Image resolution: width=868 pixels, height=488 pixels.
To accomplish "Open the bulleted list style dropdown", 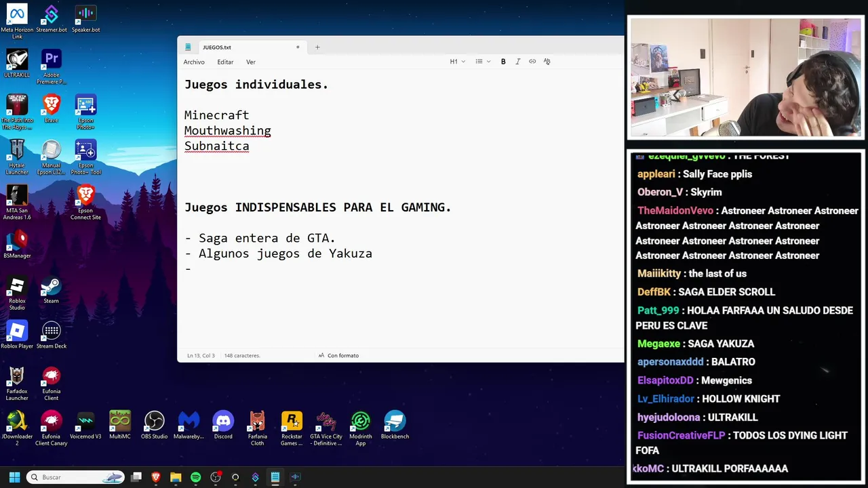I will click(483, 62).
